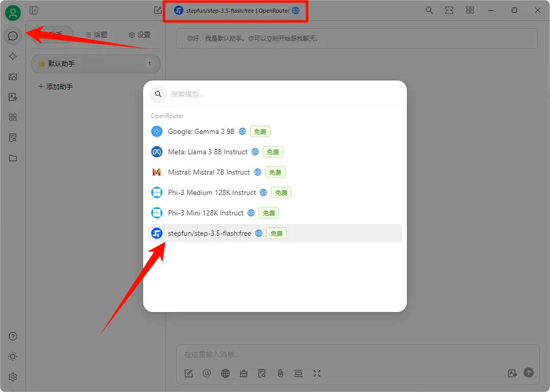The width and height of the screenshot is (550, 392).
Task: Open the files folder sidebar icon
Action: (13, 158)
